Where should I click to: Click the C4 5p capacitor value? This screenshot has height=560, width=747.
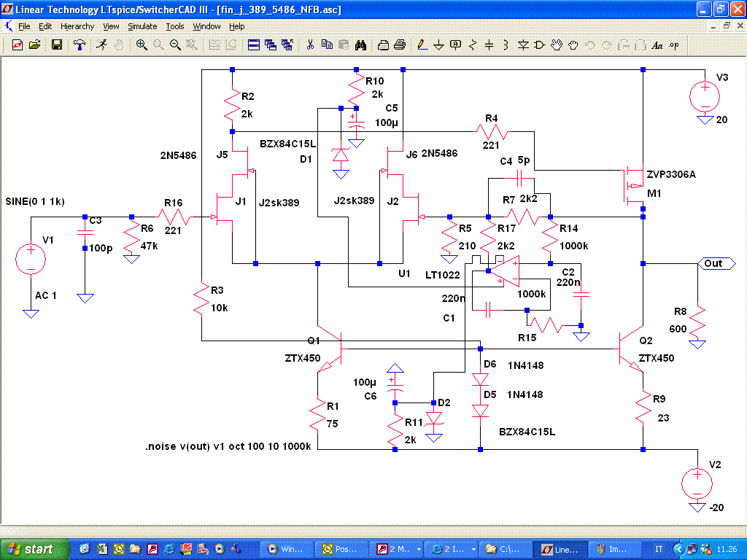(524, 160)
